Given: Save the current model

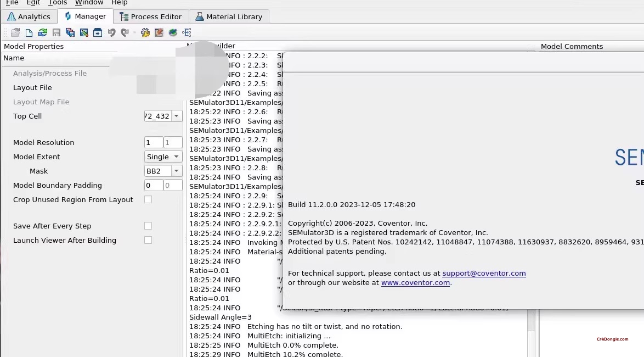Looking at the screenshot, I should [57, 32].
